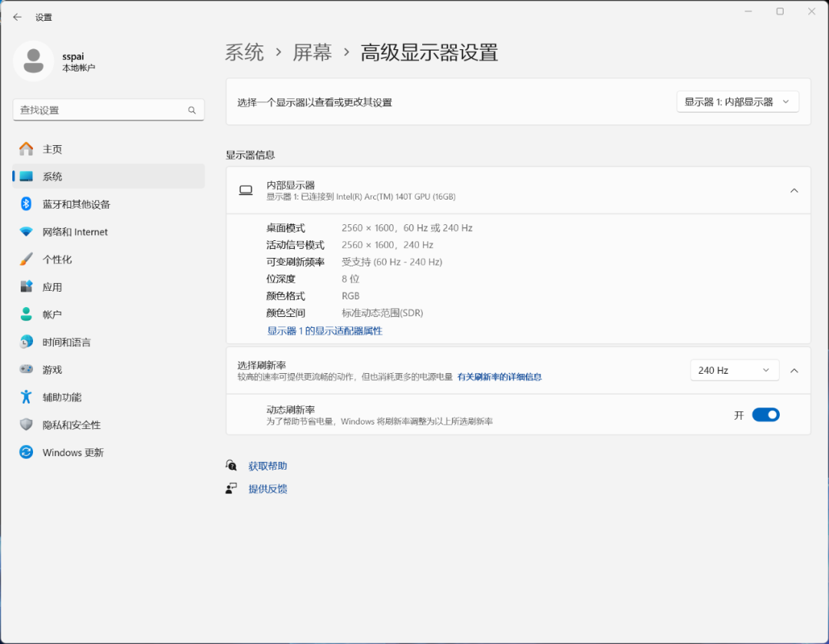Click the 网络和 Internet wifi icon
The width and height of the screenshot is (829, 644).
pos(26,232)
